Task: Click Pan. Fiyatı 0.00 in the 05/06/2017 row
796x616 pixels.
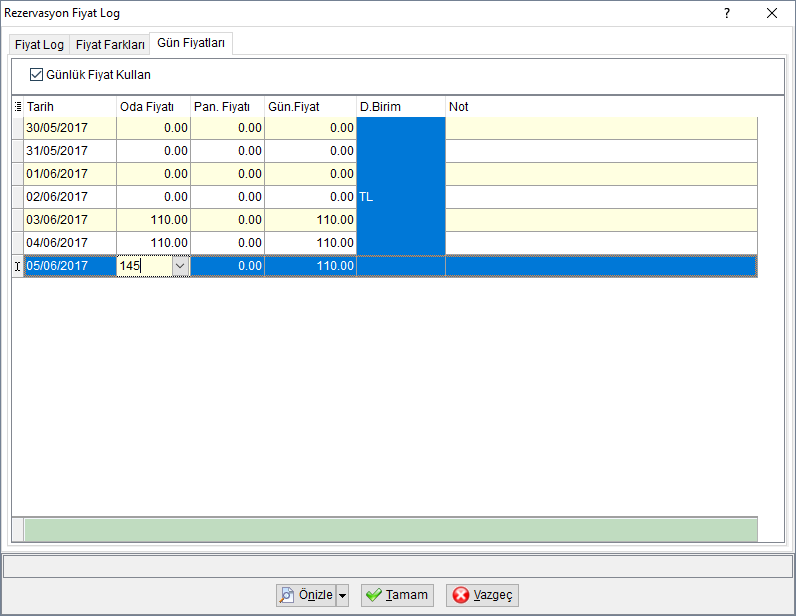Action: click(x=227, y=266)
